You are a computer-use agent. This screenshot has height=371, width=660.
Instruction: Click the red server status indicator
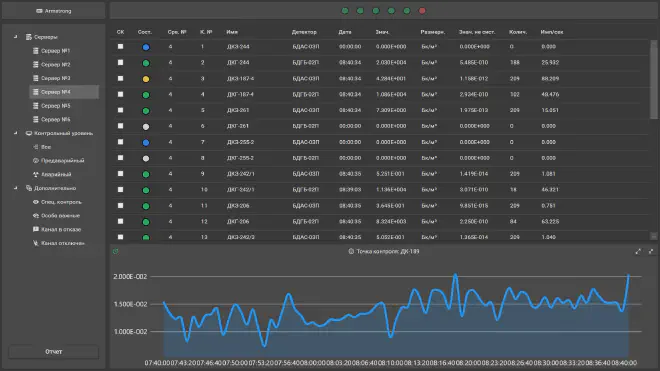pyautogui.click(x=422, y=11)
